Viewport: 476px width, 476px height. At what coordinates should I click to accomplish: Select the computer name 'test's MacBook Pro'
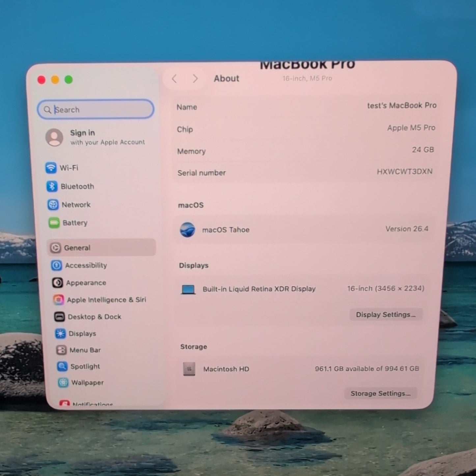402,105
